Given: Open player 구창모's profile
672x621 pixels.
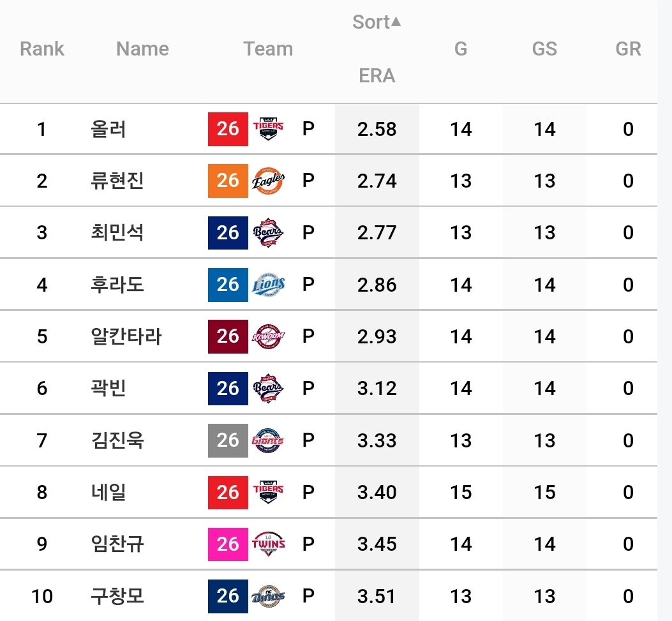Looking at the screenshot, I should tap(117, 596).
